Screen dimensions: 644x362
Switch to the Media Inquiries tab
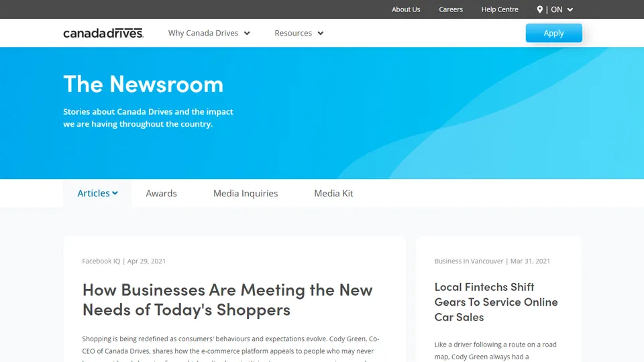246,193
